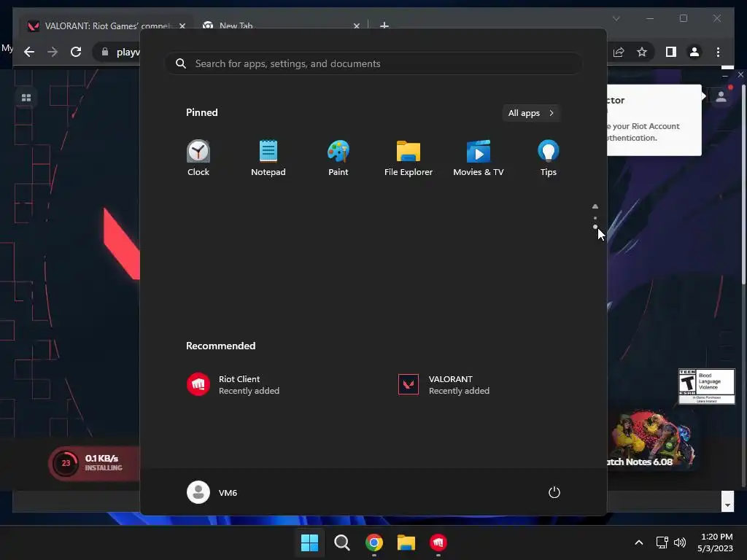
Task: Open the Paint app
Action: [x=338, y=158]
